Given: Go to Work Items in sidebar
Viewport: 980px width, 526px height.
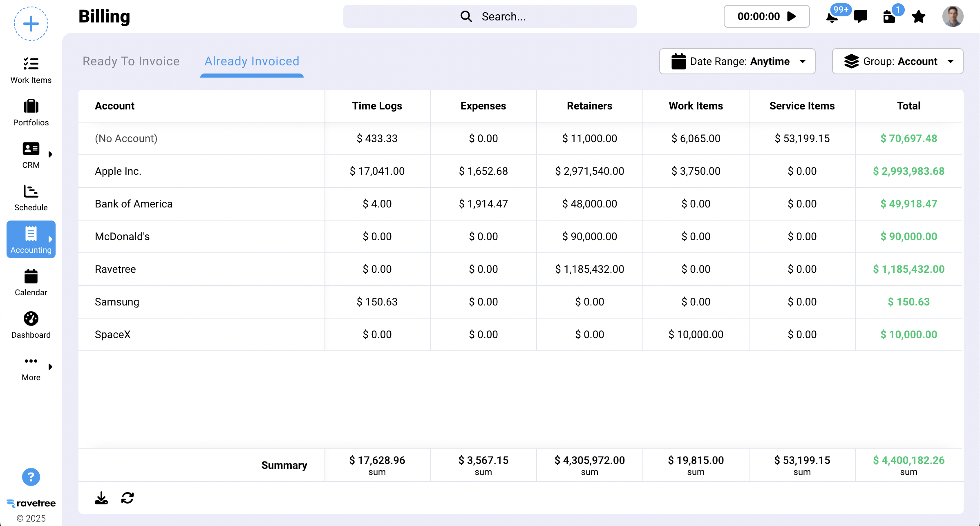Looking at the screenshot, I should 31,70.
